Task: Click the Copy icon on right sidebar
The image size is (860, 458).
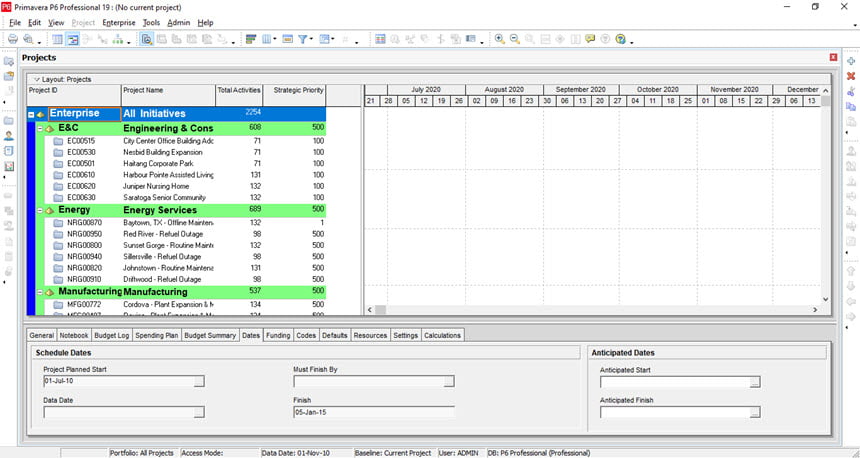Action: click(851, 107)
